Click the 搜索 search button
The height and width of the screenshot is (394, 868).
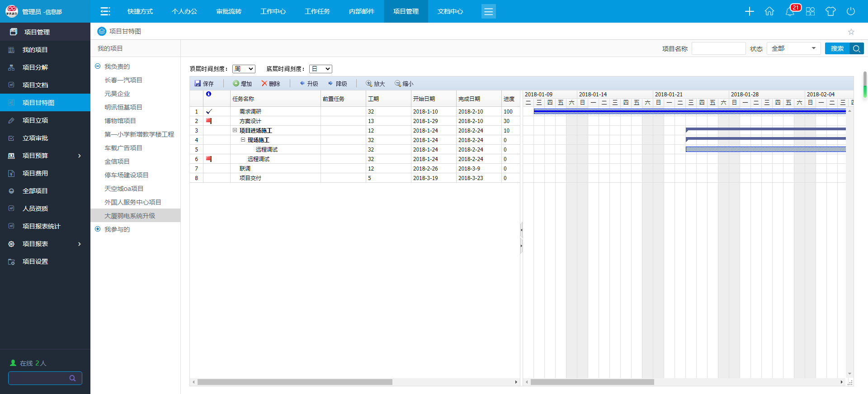[837, 48]
